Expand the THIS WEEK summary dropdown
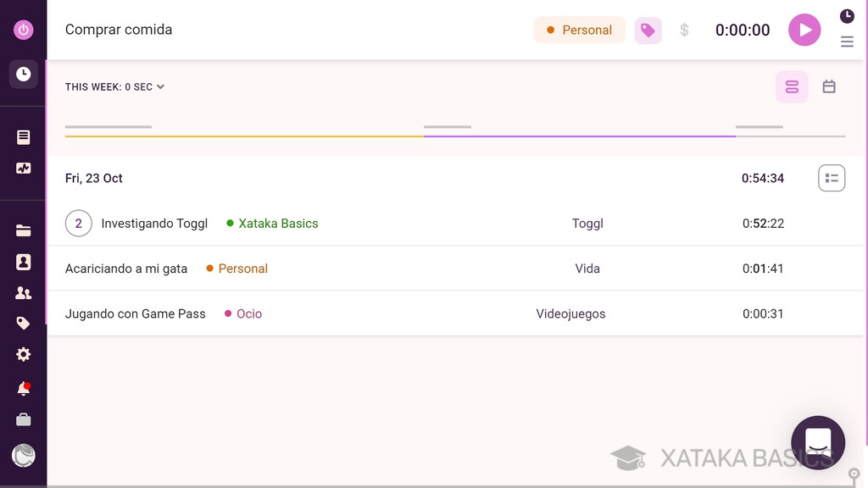This screenshot has height=488, width=868. [161, 86]
